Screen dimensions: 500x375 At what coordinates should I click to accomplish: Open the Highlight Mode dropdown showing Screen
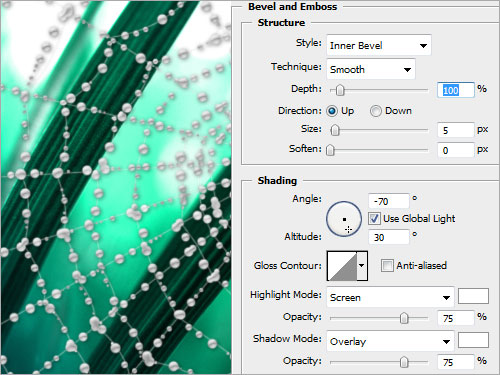(x=390, y=297)
